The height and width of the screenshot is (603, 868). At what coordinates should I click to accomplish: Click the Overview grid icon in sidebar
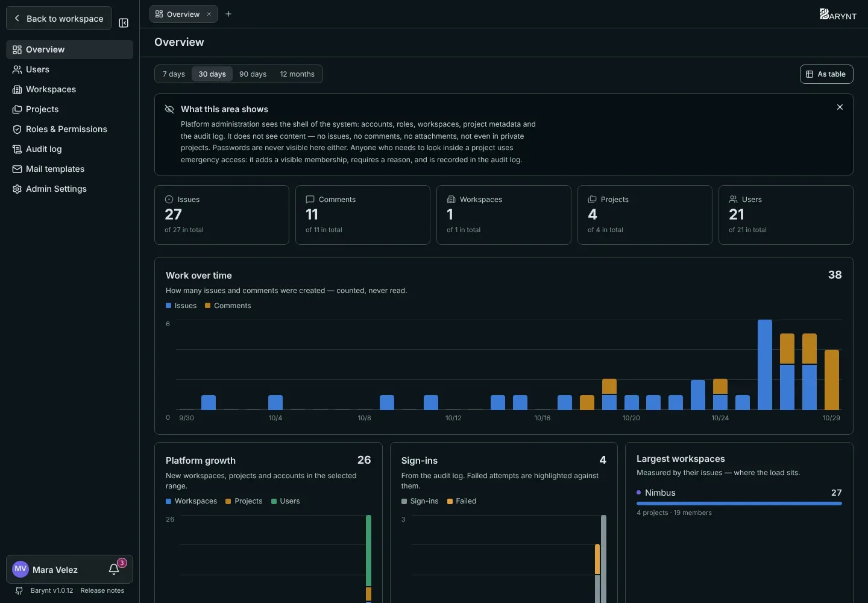click(x=17, y=49)
